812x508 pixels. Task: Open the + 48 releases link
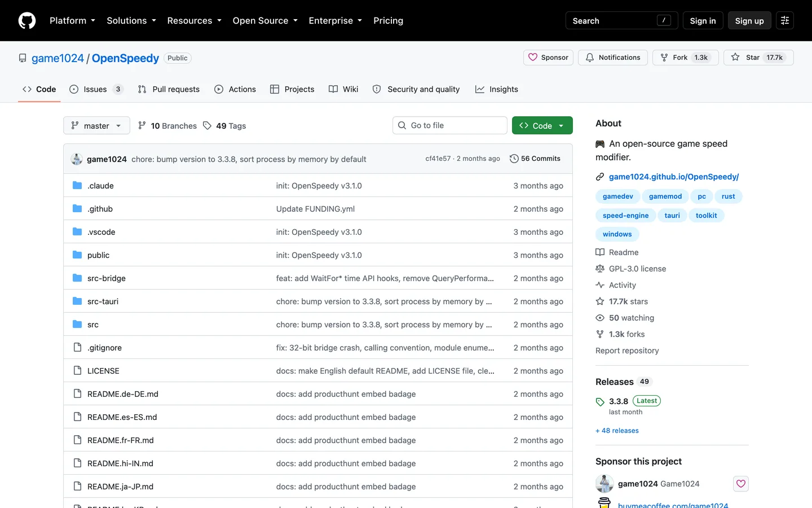point(617,431)
